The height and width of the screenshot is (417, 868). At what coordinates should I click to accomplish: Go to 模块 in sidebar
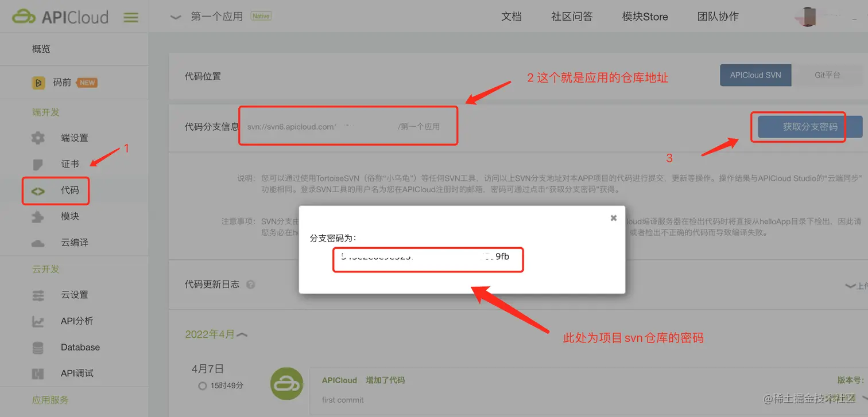tap(70, 216)
